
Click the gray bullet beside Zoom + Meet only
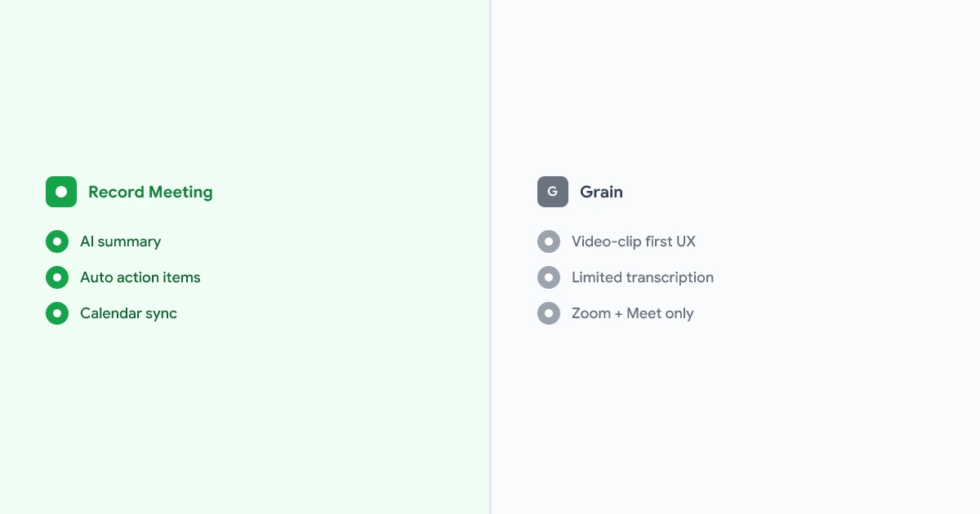coord(549,313)
